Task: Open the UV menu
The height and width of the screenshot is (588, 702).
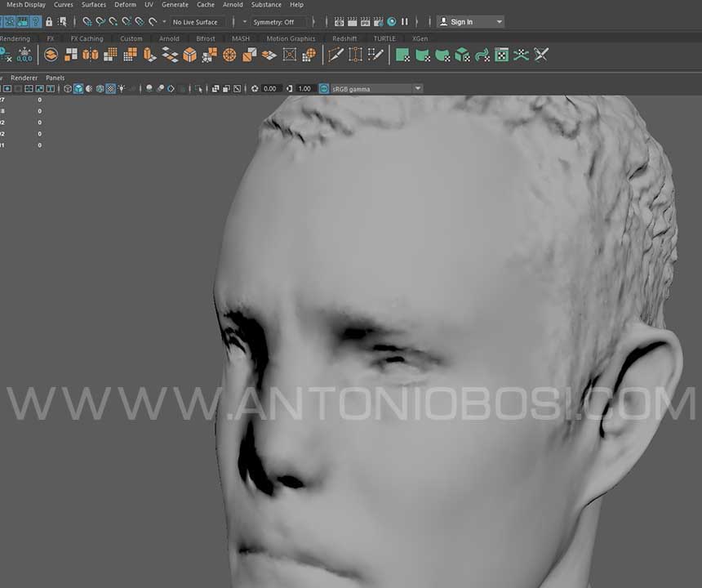Action: (149, 4)
